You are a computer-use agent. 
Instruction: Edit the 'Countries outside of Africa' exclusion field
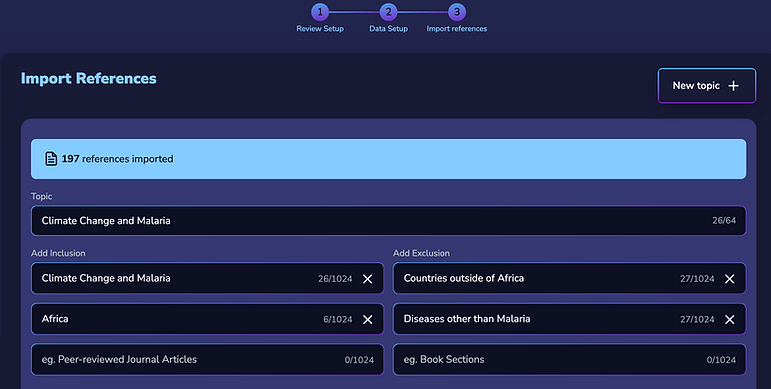coord(569,278)
